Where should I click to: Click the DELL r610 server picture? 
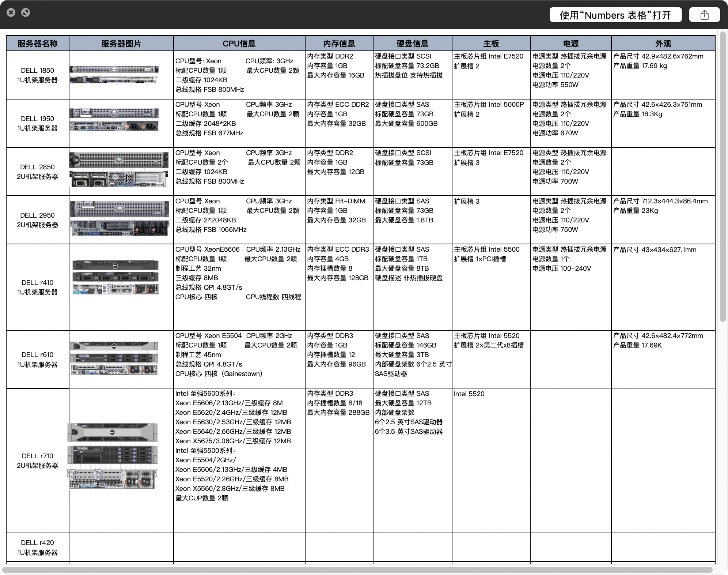pyautogui.click(x=114, y=358)
